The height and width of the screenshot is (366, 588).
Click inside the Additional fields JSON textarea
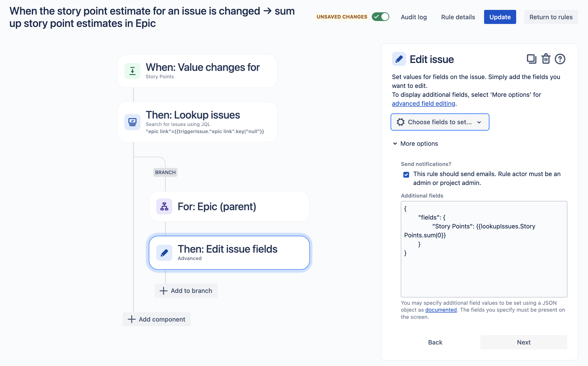coord(484,249)
